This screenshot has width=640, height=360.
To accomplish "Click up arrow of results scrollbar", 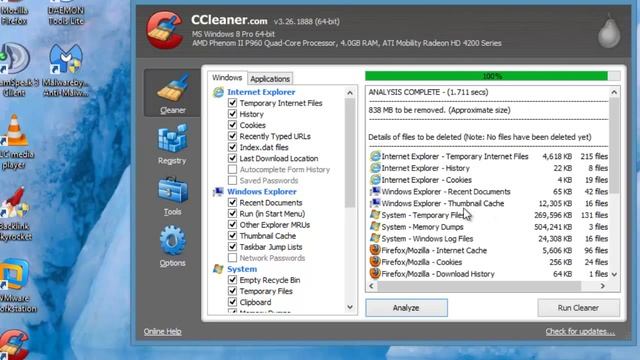I will 614,92.
